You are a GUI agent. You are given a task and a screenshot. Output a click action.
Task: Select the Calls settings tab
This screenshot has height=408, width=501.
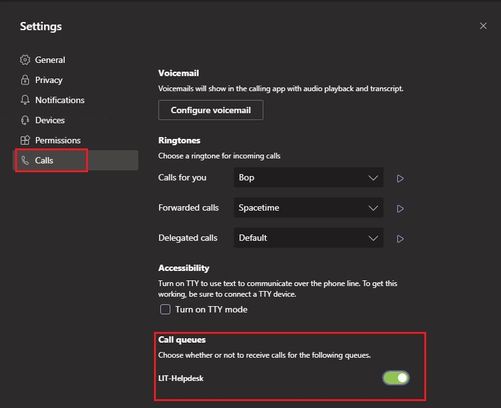pos(77,160)
